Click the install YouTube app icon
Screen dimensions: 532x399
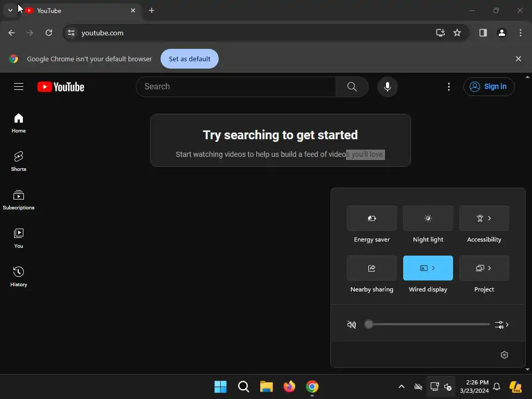coord(440,33)
